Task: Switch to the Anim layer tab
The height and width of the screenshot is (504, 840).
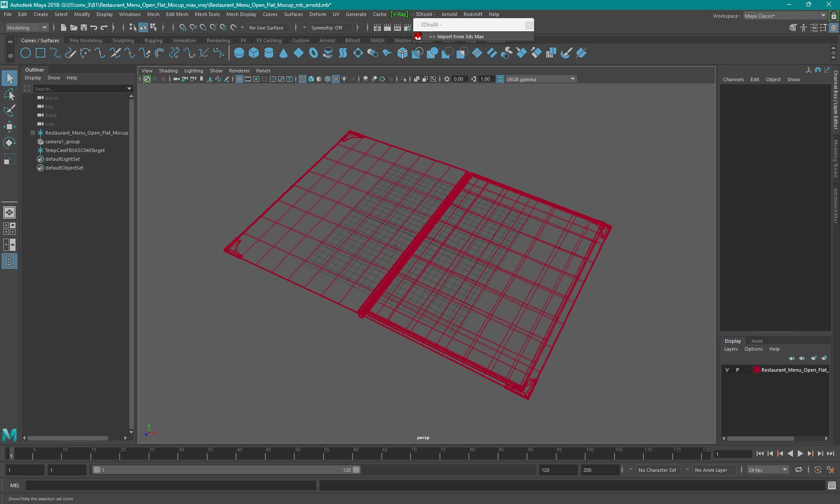Action: tap(757, 341)
